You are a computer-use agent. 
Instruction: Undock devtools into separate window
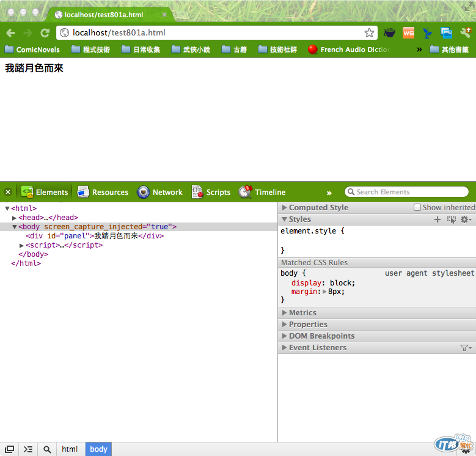[9, 449]
